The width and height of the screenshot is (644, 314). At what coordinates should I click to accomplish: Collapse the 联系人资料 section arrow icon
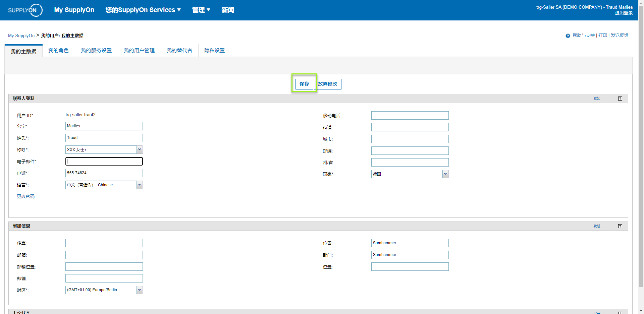click(x=620, y=99)
